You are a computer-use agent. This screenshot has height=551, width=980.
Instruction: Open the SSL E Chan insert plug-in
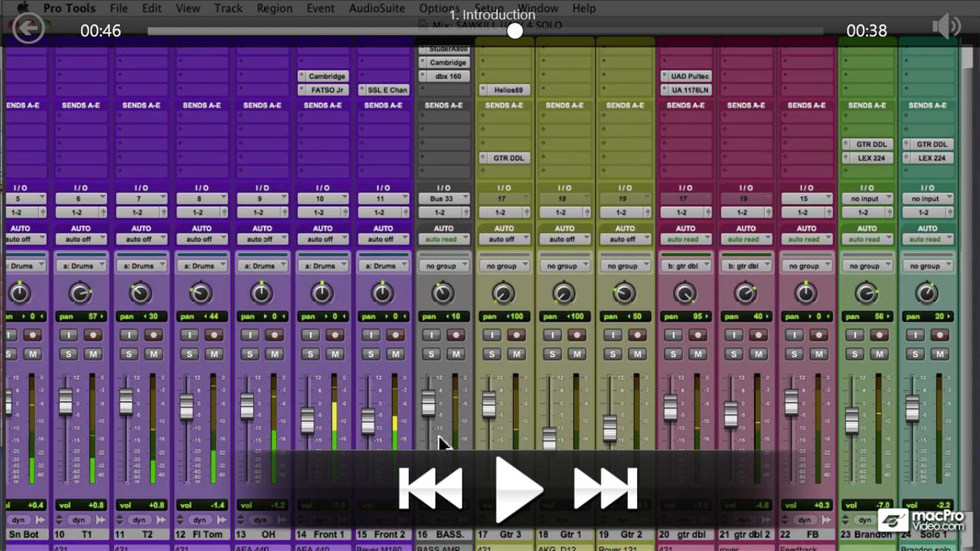tap(383, 90)
